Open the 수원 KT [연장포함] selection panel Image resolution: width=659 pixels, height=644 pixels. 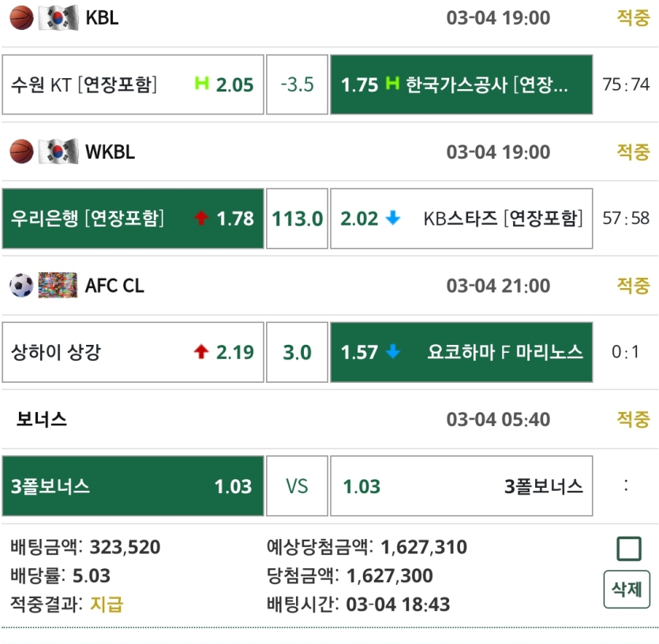click(x=134, y=84)
